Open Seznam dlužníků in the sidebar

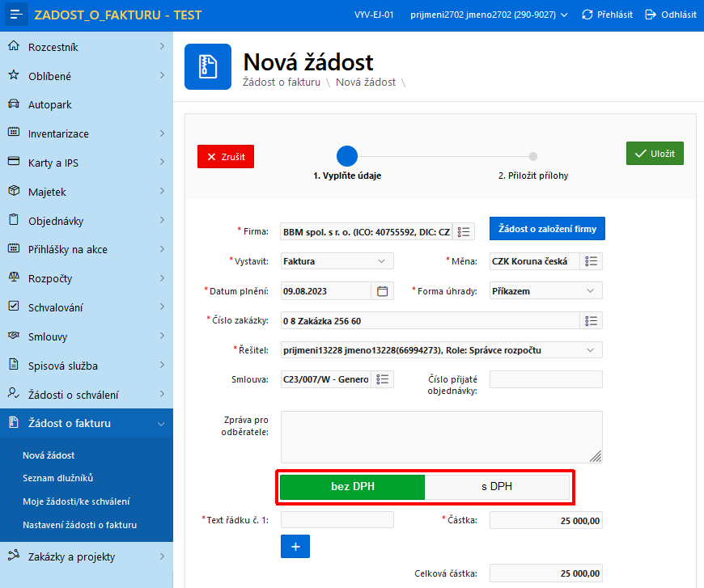(58, 478)
